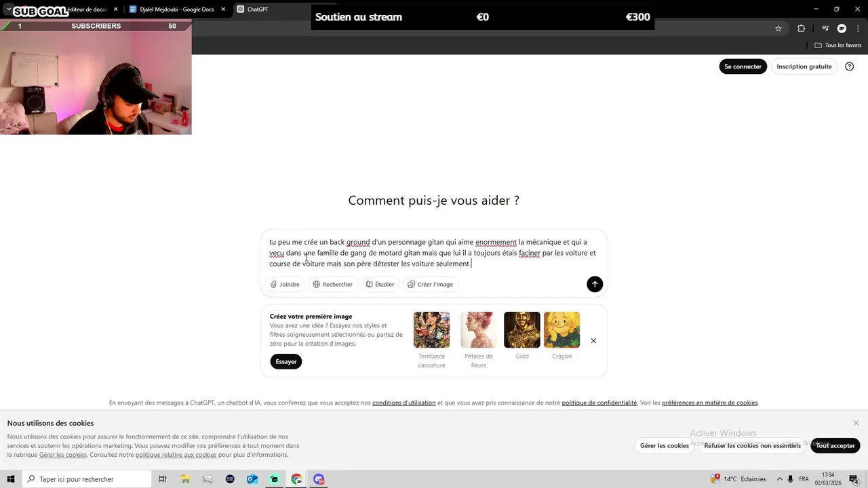Image resolution: width=868 pixels, height=488 pixels.
Task: Click the Étudier study mode button
Action: [x=380, y=285]
